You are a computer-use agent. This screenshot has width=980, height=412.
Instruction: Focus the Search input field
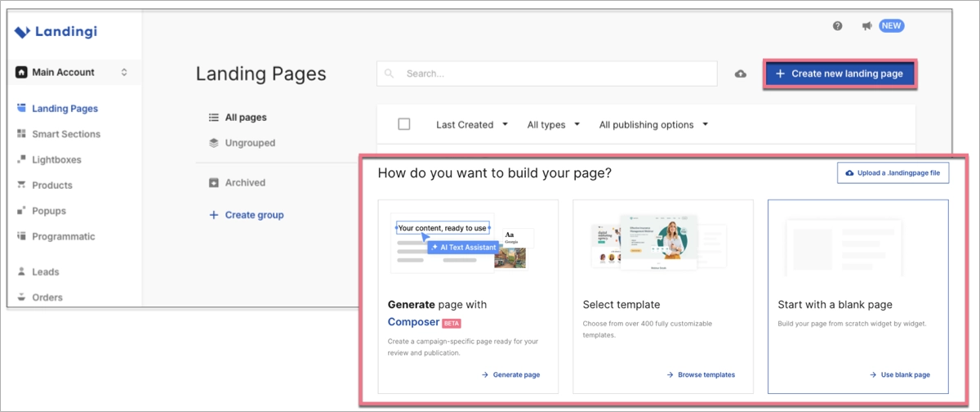click(546, 74)
